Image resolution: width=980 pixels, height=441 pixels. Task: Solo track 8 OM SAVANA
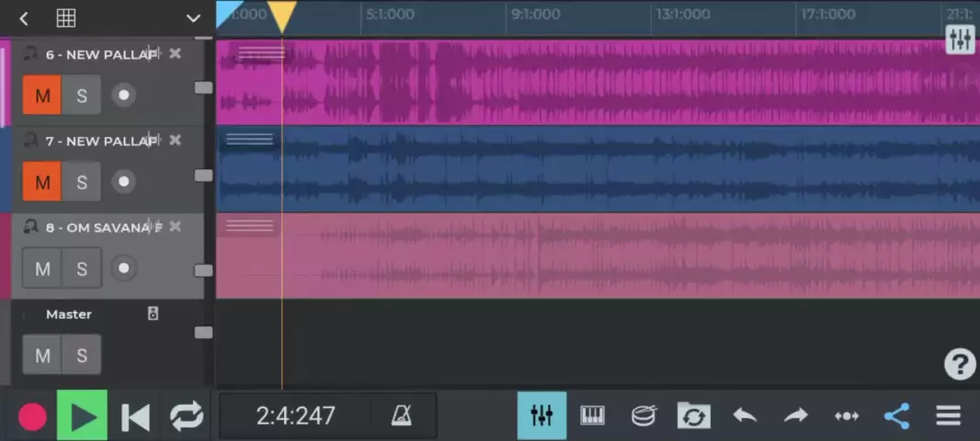pos(82,268)
